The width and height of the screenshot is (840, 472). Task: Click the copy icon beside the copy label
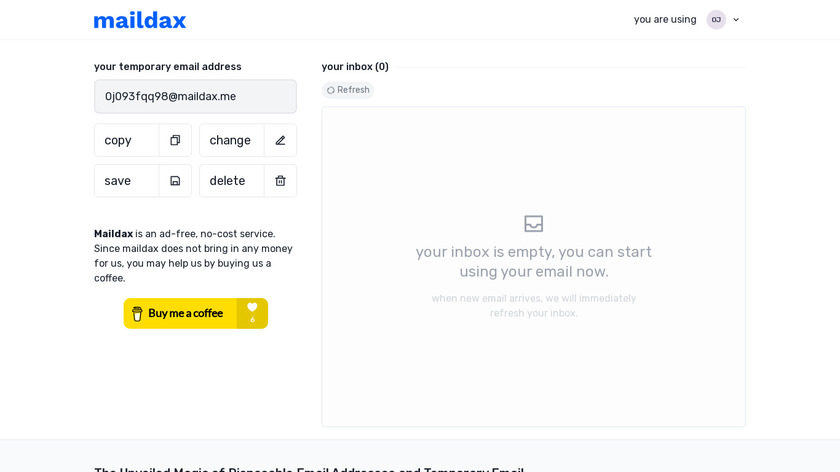pyautogui.click(x=175, y=140)
